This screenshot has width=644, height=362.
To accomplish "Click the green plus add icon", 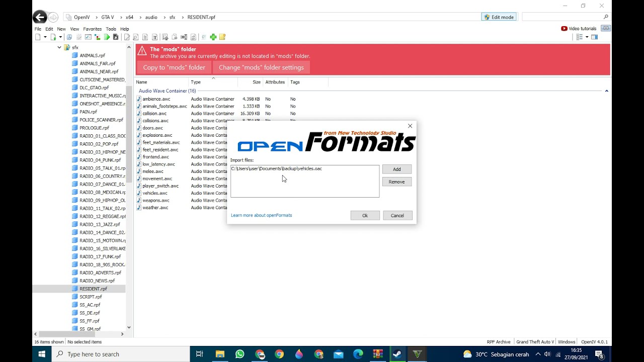I will click(213, 37).
